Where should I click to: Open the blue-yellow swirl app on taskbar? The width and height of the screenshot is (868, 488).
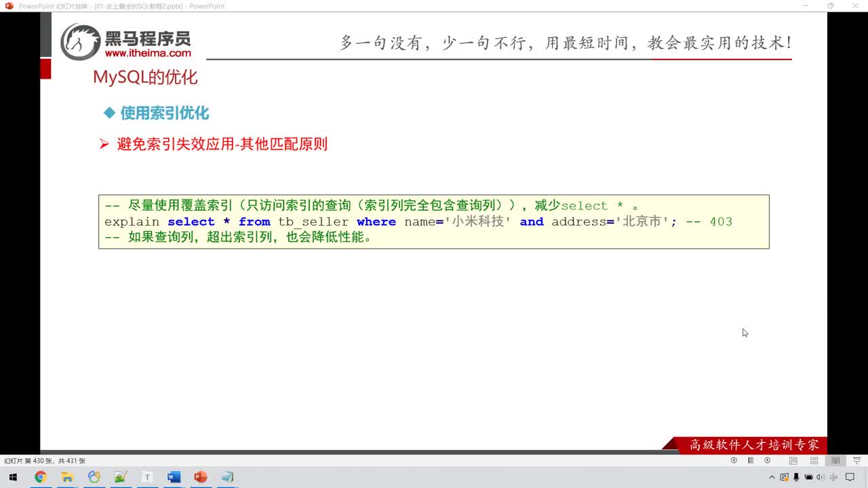tap(94, 477)
